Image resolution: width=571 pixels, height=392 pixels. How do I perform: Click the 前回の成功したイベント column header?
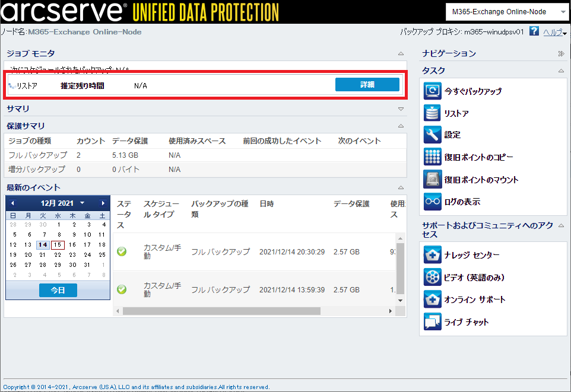click(282, 141)
